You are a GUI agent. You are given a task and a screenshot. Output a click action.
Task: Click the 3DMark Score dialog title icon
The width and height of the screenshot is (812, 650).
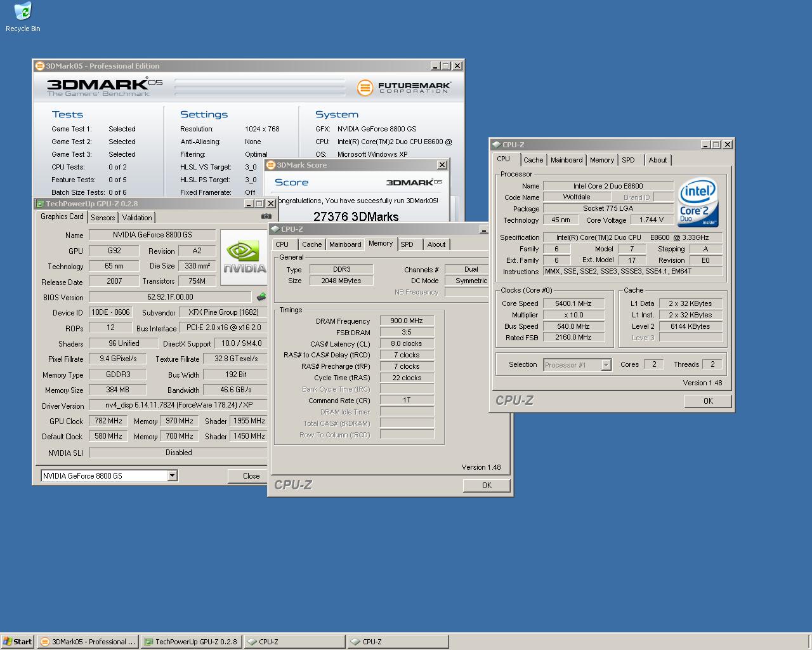pyautogui.click(x=271, y=165)
